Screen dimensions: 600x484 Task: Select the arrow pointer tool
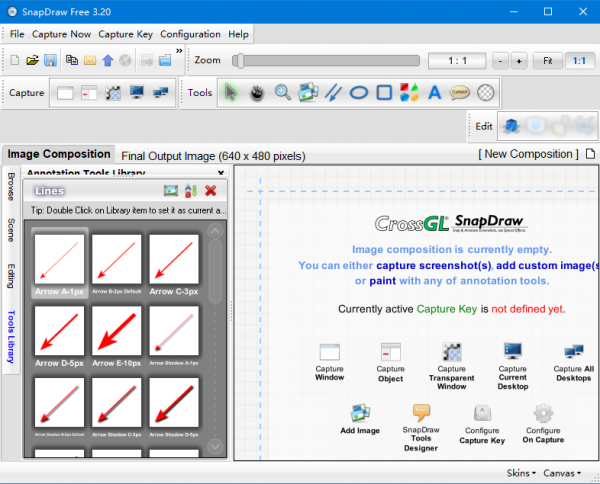[231, 93]
